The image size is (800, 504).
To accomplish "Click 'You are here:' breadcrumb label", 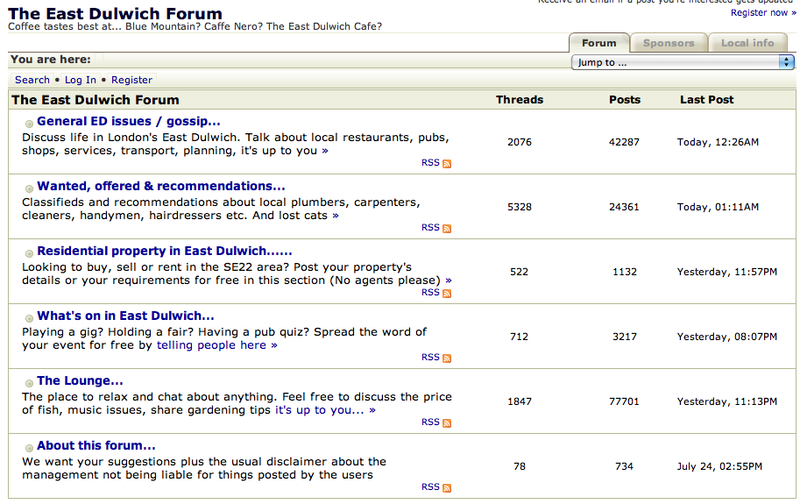I will (x=51, y=59).
